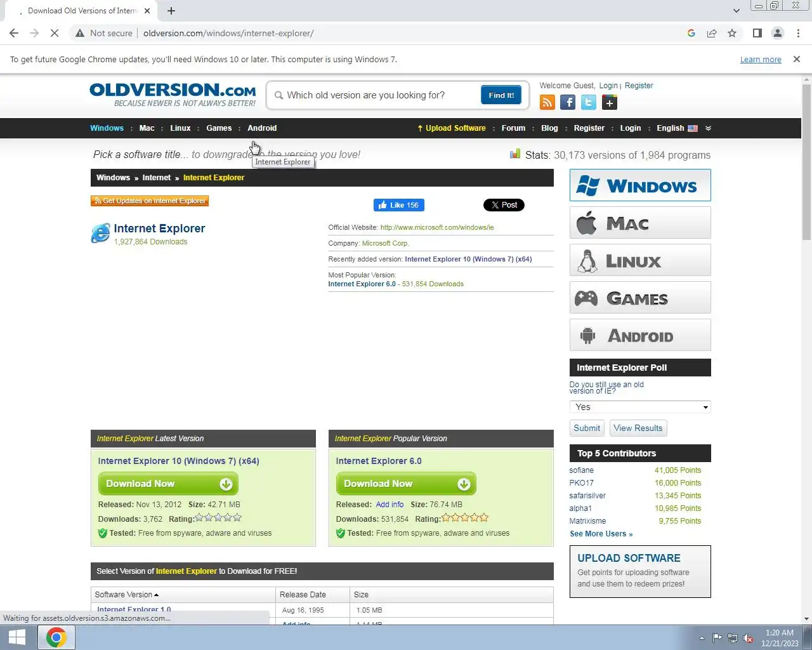The image size is (812, 650).
Task: Open the Windows Start button
Action: [x=17, y=637]
